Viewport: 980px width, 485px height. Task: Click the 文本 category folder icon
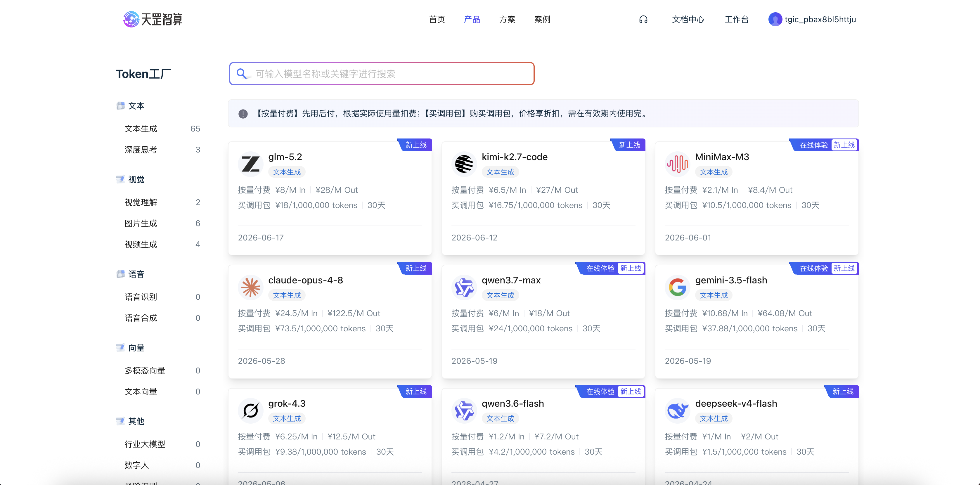(x=121, y=106)
